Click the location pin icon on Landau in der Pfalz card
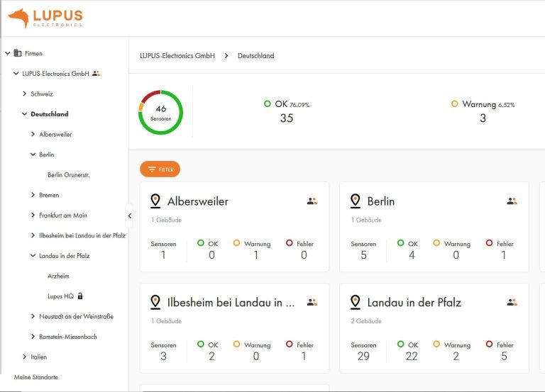This screenshot has width=545, height=392. (x=356, y=303)
